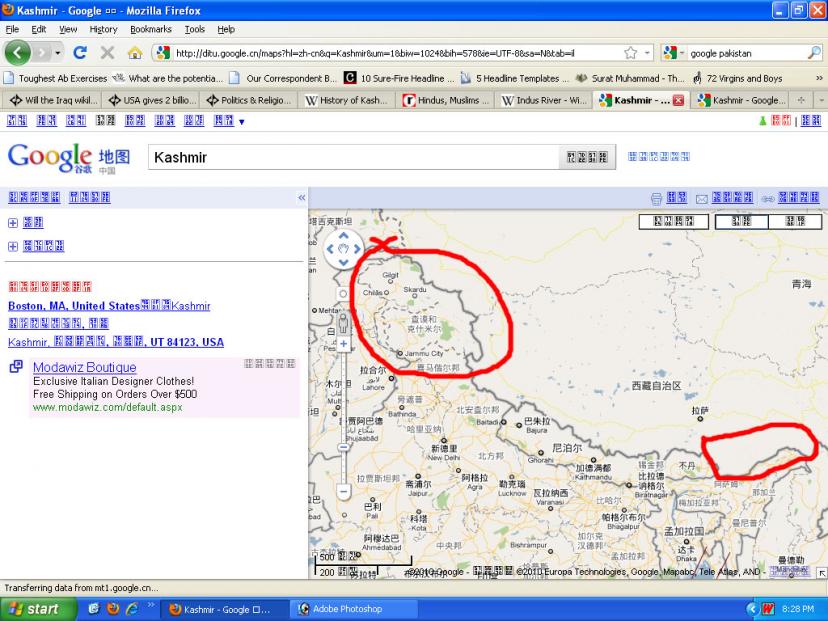Switch to the USA gives 2 billio... tab

click(151, 100)
